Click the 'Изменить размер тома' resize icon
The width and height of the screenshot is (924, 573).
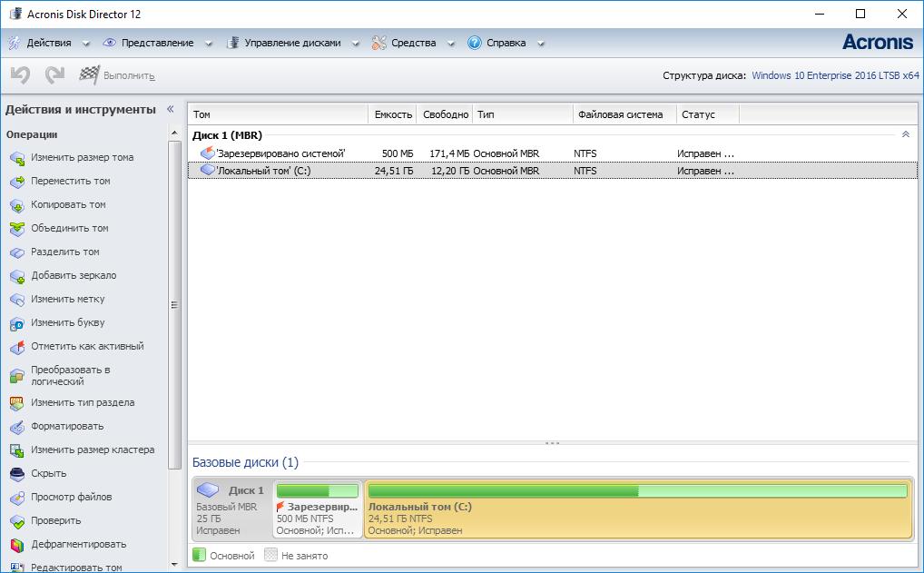click(x=16, y=158)
